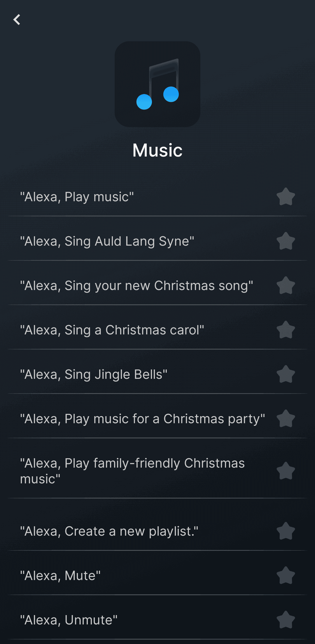Star the "Alexa, Sing a Christmas carol" command
The height and width of the screenshot is (644, 315).
point(286,330)
